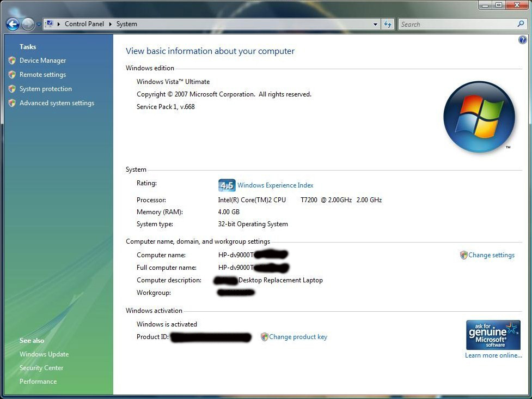Image resolution: width=532 pixels, height=399 pixels.
Task: Open Remote settings from Tasks
Action: coord(43,75)
